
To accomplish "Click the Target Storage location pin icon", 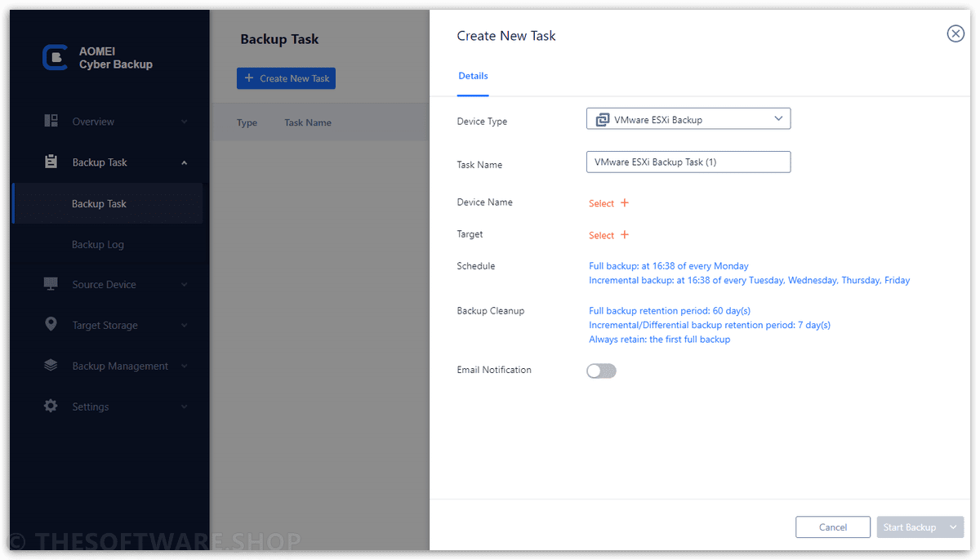I will click(51, 324).
